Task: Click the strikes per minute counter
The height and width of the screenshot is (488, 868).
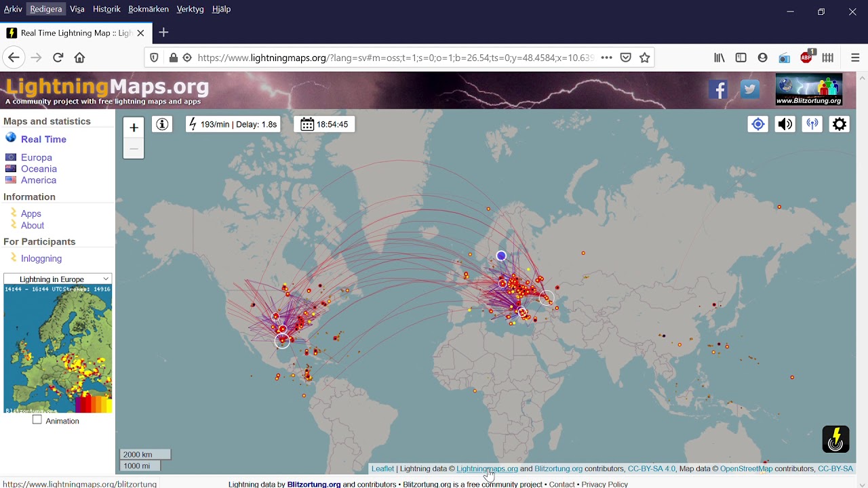Action: coord(233,124)
